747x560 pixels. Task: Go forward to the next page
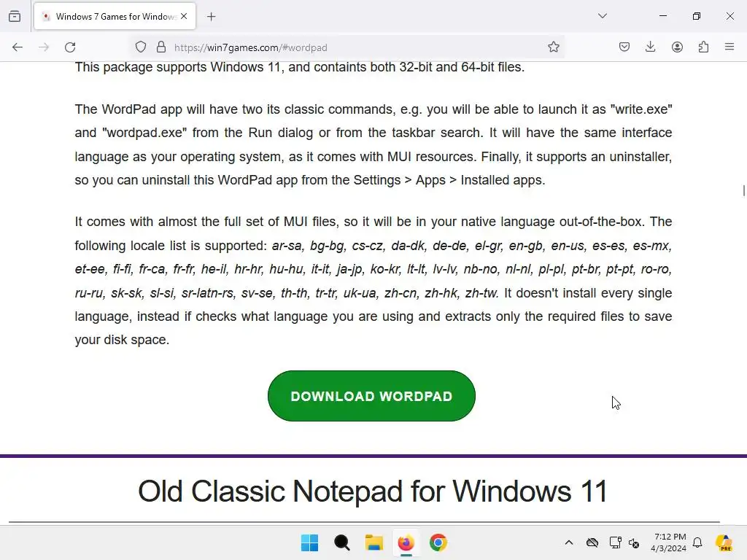(44, 47)
